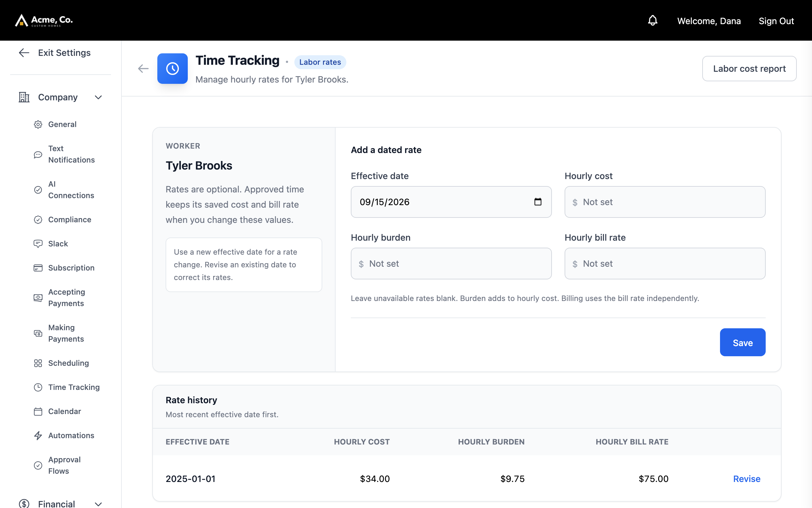Click the Effective date 09/15/2026 field
The image size is (812, 508).
(x=451, y=202)
